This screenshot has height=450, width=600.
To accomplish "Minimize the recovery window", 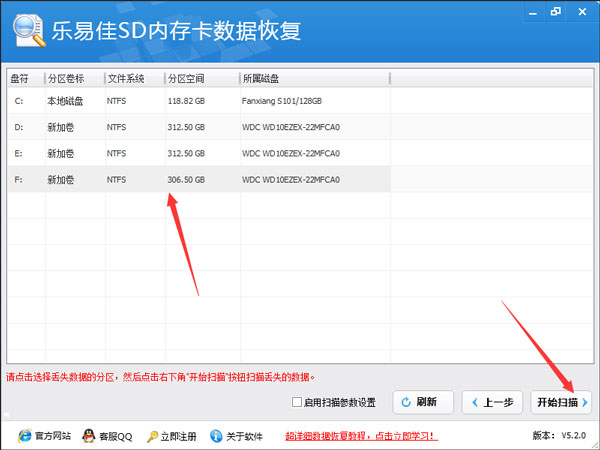I will coord(533,13).
